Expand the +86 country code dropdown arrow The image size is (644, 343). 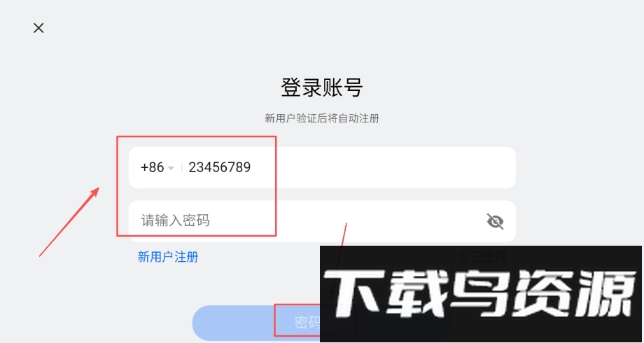171,168
